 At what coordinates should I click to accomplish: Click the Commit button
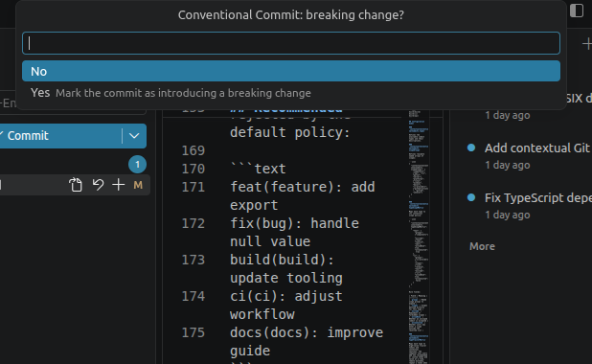[x=60, y=136]
